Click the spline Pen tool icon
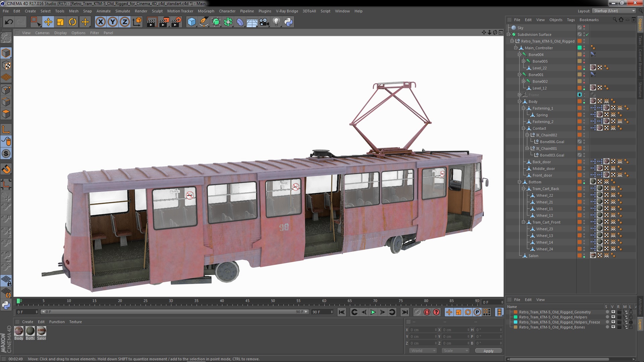This screenshot has height=362, width=644. 204,22
